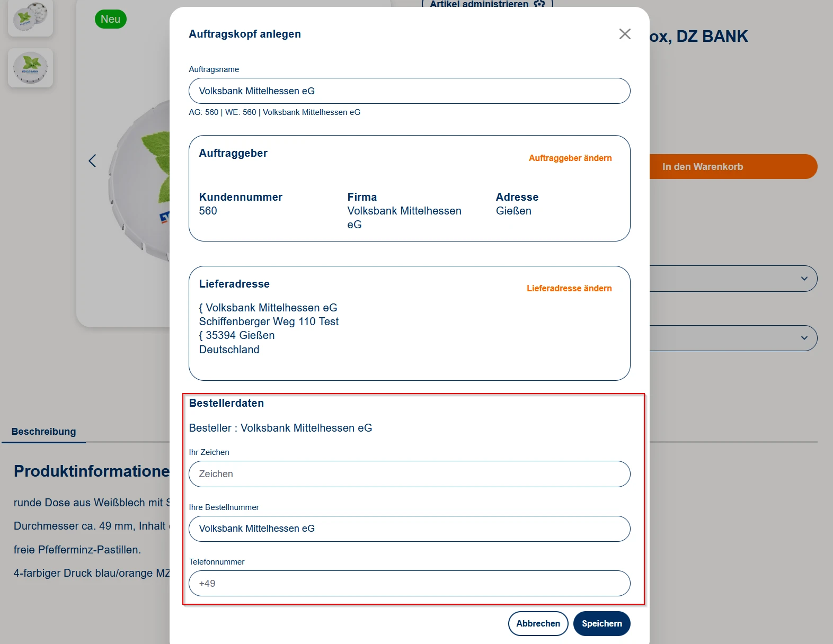833x644 pixels.
Task: Go to previous product image arrow
Action: tap(92, 160)
